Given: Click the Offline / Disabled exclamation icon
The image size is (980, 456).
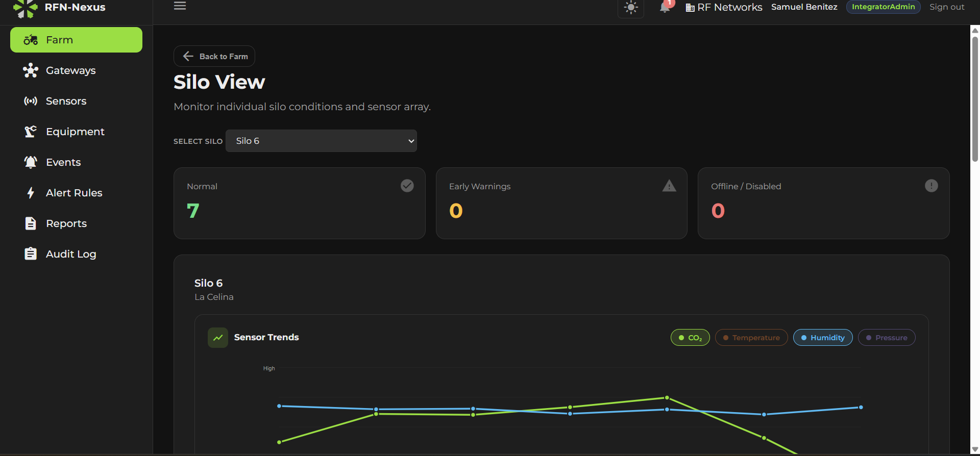Looking at the screenshot, I should 932,186.
